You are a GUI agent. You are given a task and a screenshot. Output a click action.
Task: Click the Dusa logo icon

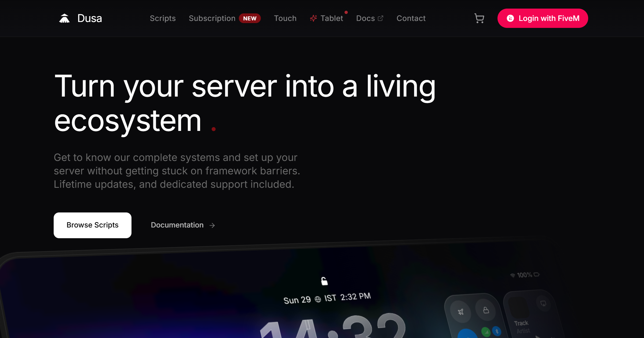pyautogui.click(x=64, y=19)
